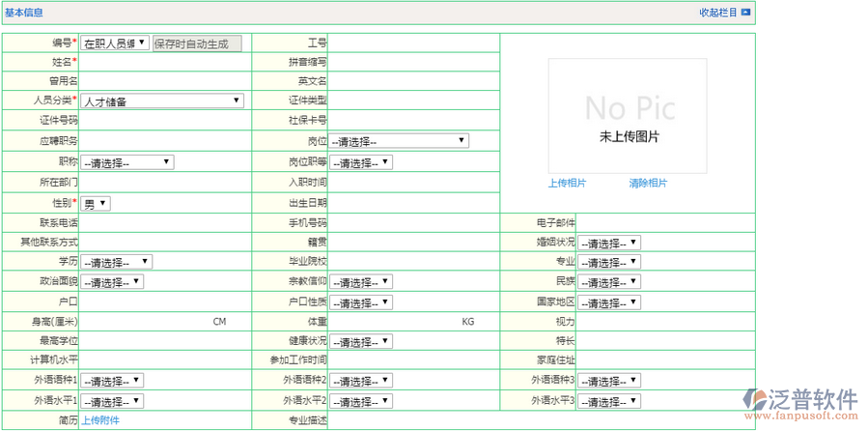Open 上传附件 link in 简历 row

coord(100,420)
